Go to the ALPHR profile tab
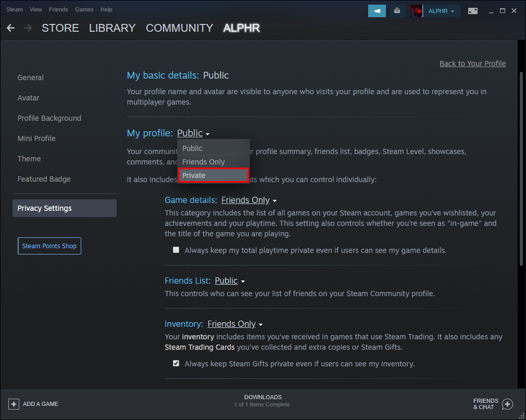Viewport: 526px width, 420px height. click(x=242, y=28)
